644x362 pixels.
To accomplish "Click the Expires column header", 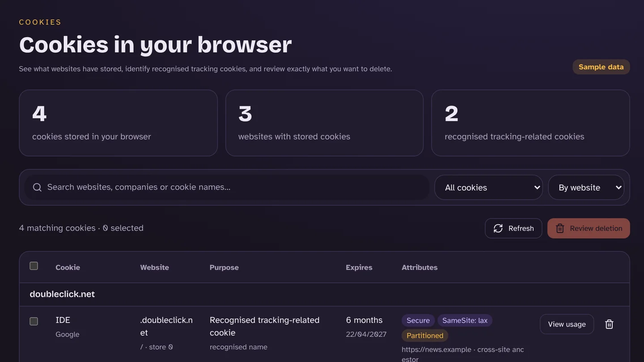I will click(x=359, y=267).
